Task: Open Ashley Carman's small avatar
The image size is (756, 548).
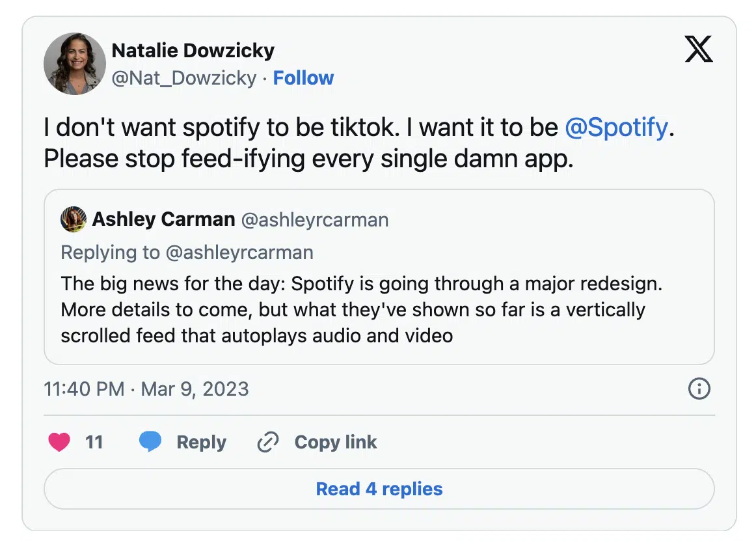Action: point(74,219)
